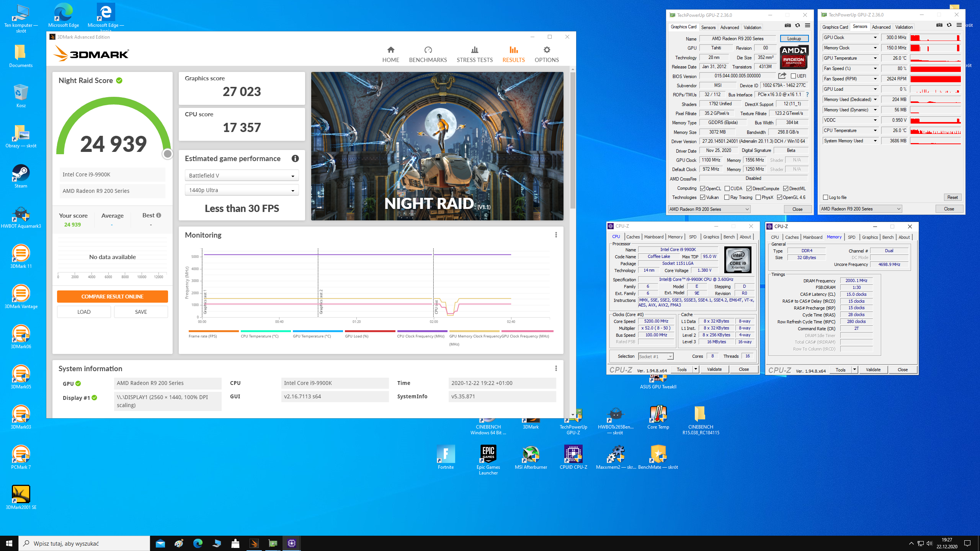Click the CPU-Z taskbar icon
This screenshot has width=980, height=551.
pos(292,543)
